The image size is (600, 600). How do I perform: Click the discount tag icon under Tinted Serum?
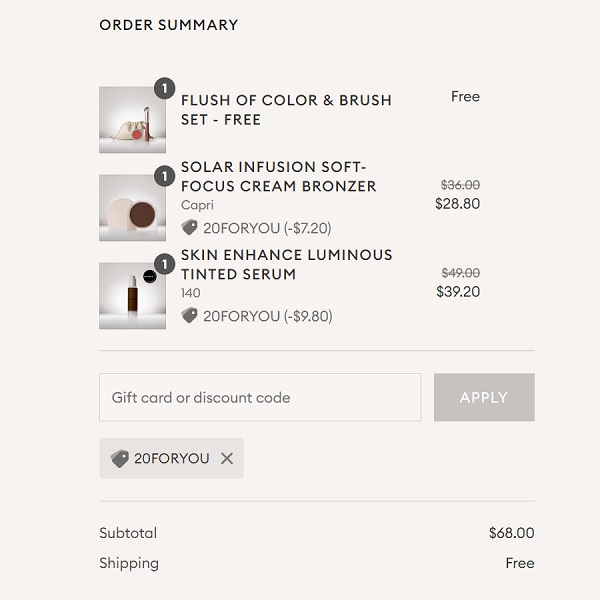pyautogui.click(x=190, y=315)
